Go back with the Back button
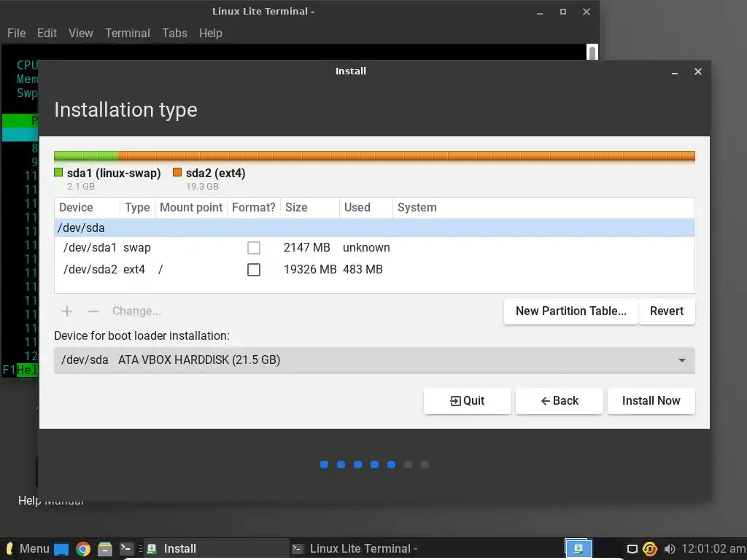This screenshot has height=560, width=747. pyautogui.click(x=560, y=401)
